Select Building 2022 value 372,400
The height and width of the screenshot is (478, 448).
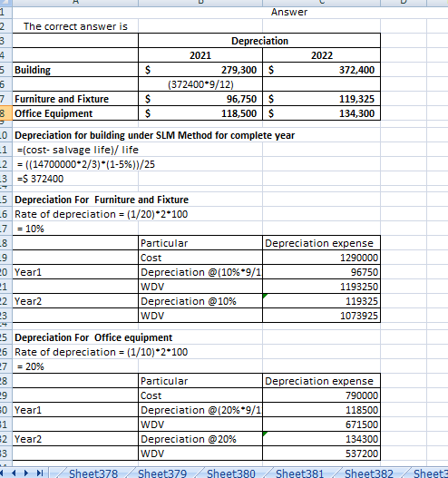coord(322,70)
